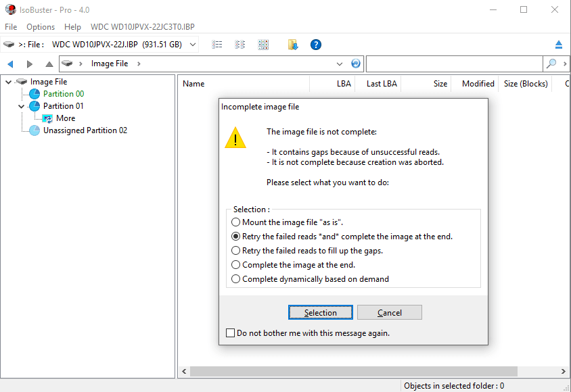Sort by the Size (Blocks) column header
Viewport: 571px width, 392px height.
click(x=526, y=84)
